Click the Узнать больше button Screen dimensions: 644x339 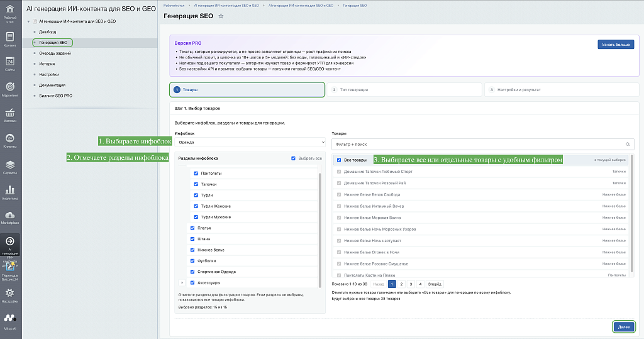[616, 45]
